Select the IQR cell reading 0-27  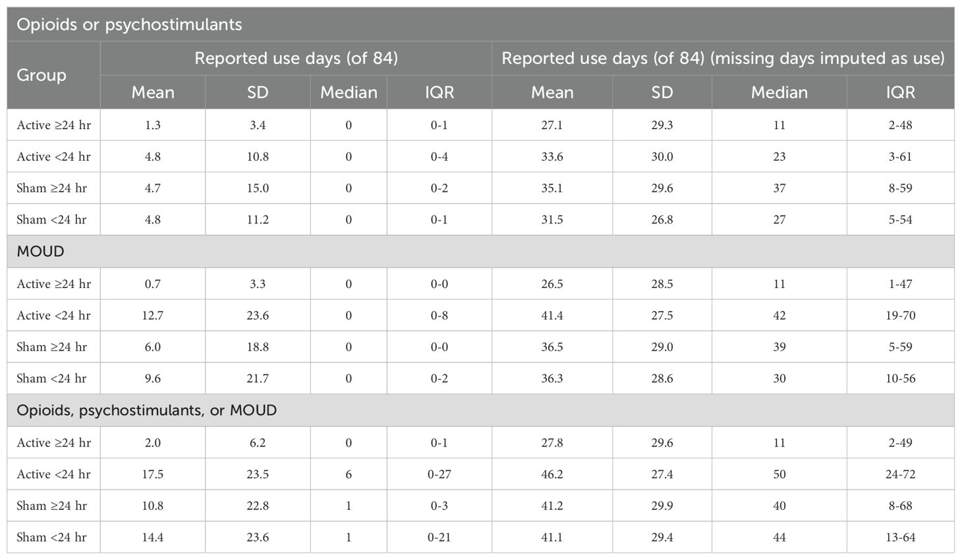[x=439, y=474]
